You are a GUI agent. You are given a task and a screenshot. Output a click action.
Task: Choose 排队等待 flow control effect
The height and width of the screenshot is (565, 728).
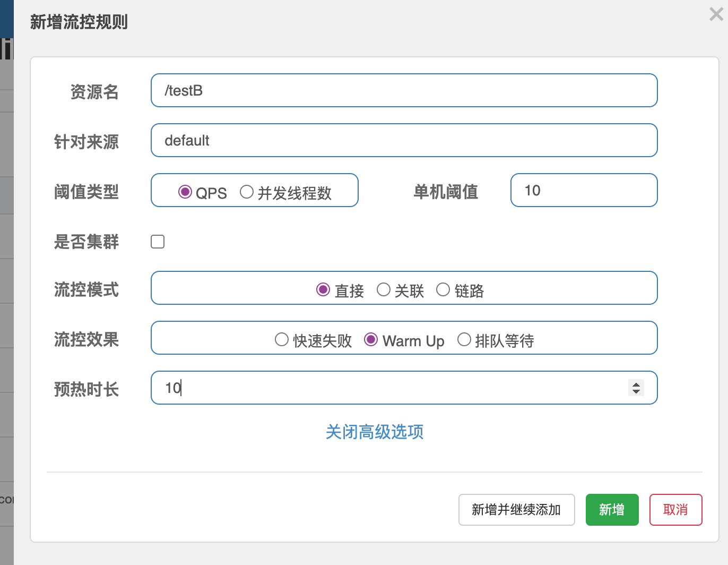[464, 339]
